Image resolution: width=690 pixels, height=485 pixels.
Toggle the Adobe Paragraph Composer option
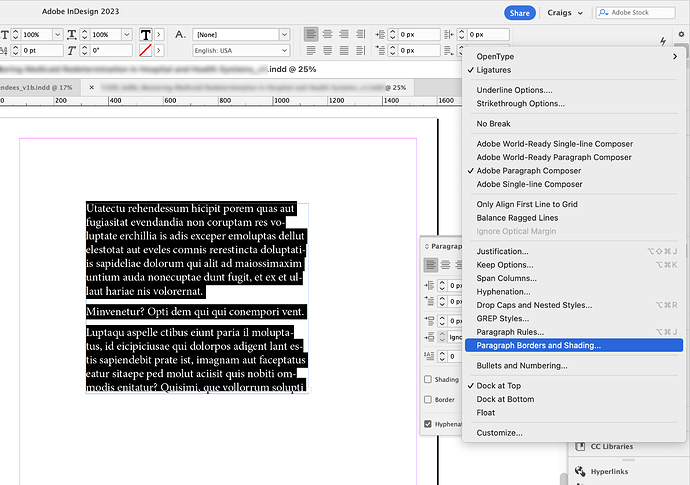point(574,171)
